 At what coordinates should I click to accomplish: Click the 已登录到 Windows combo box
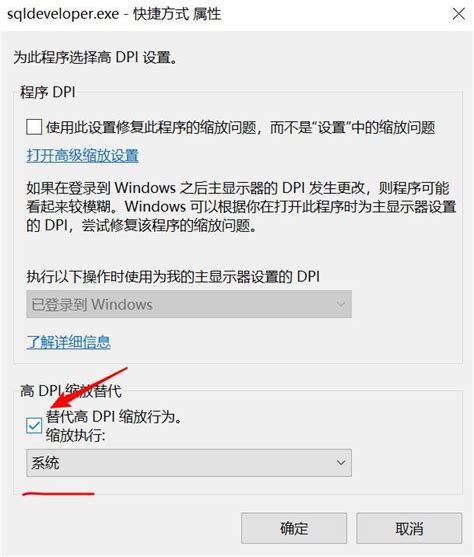click(x=189, y=304)
